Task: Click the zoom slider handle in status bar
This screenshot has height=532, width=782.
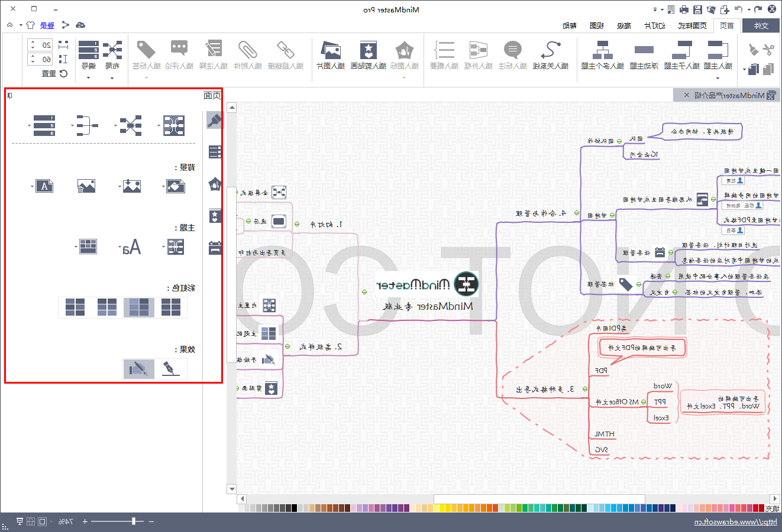Action: point(134,521)
